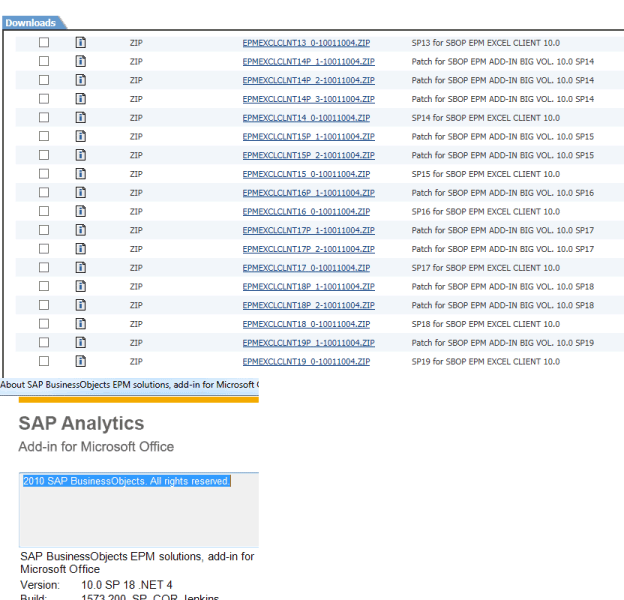
Task: Tick checkbox for EPMEXCLCLNT19P_1 download
Action: point(44,342)
